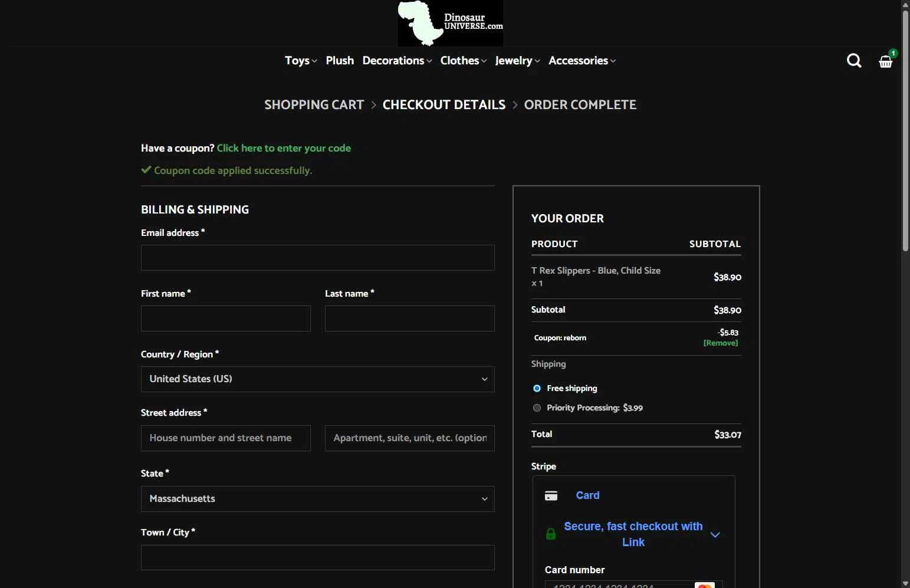Click the YOUR ORDER heading
The width and height of the screenshot is (910, 588).
(567, 219)
